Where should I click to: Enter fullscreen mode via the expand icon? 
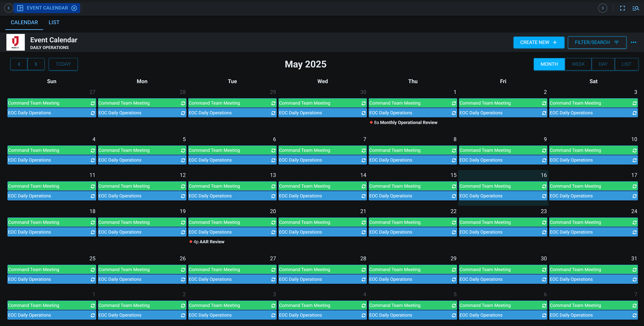[622, 8]
